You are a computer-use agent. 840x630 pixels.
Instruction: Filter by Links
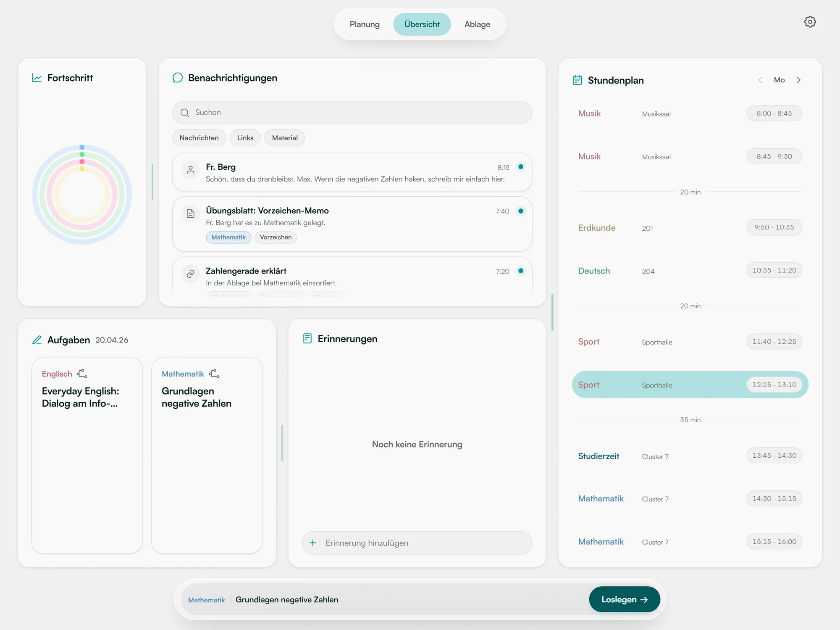click(x=245, y=138)
